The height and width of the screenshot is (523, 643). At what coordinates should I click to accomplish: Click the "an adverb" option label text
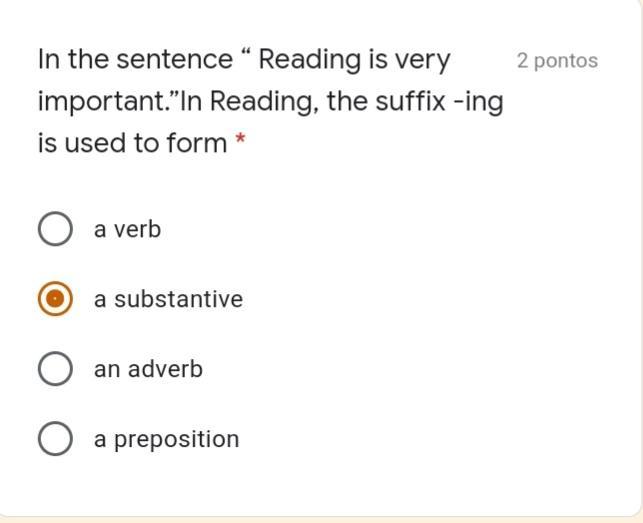tap(148, 369)
